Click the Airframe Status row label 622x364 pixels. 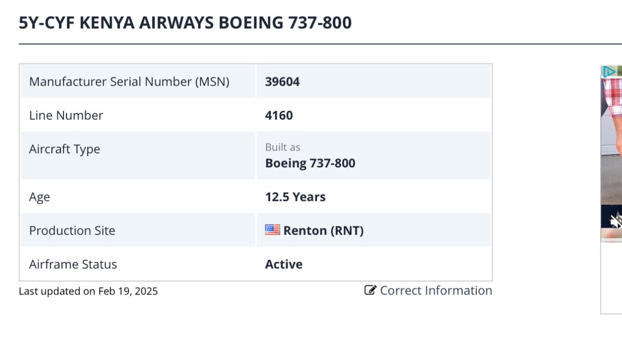click(x=73, y=264)
